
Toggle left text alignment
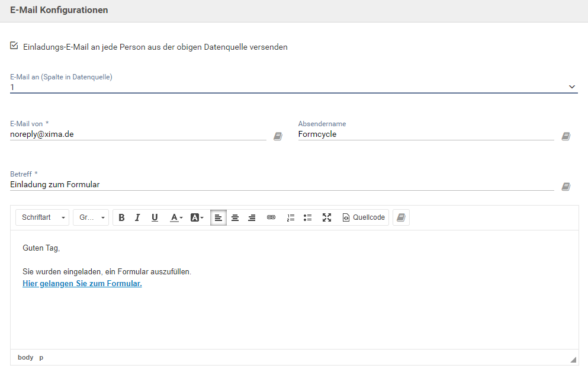219,217
